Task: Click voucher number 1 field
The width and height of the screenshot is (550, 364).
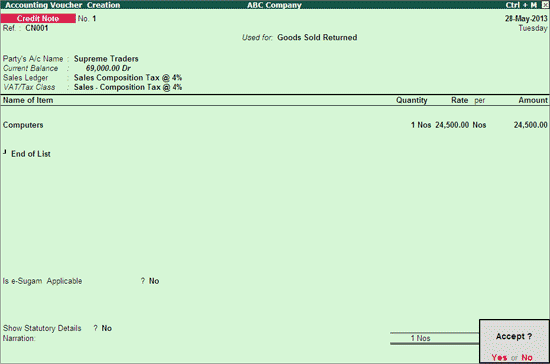Action: [x=94, y=19]
